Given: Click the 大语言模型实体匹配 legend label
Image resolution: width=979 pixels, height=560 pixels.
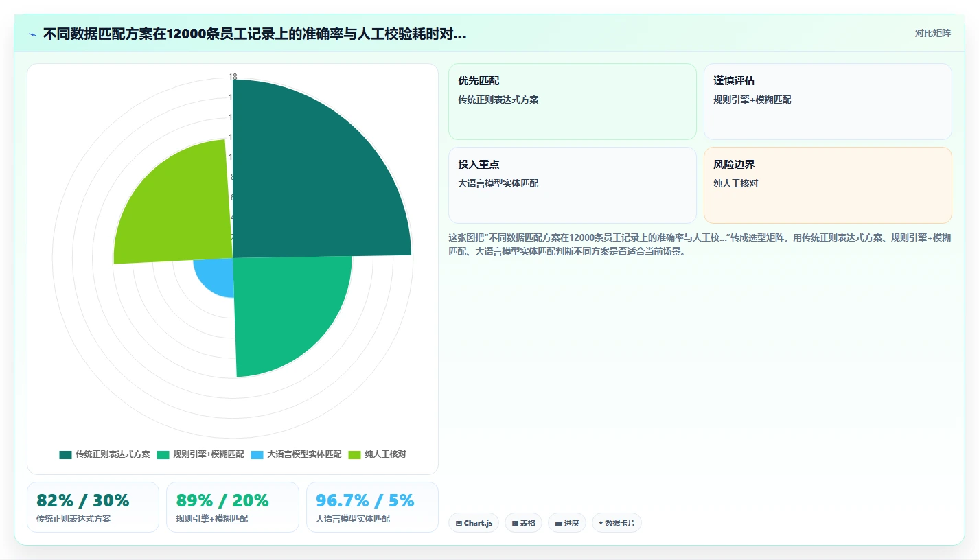Looking at the screenshot, I should pos(304,454).
